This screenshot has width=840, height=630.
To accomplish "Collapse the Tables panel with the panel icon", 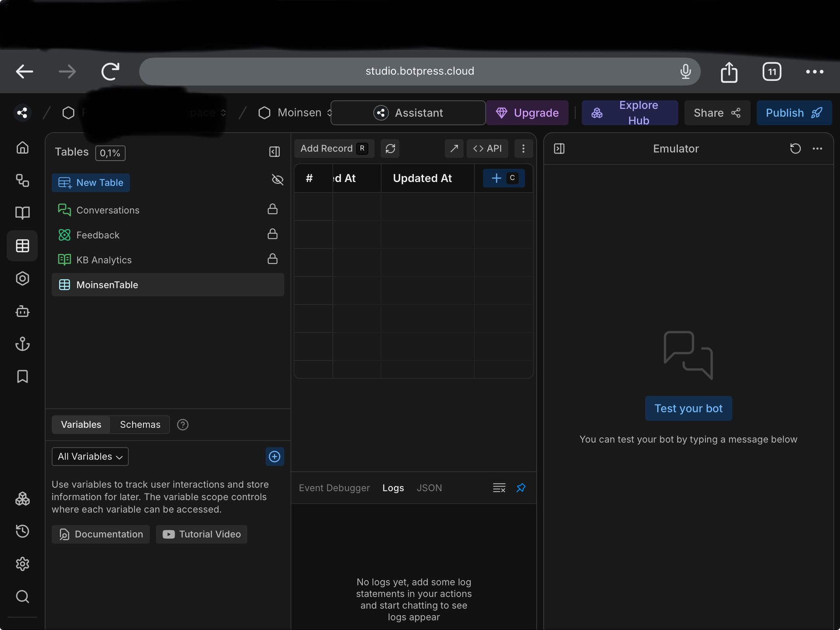I will click(x=274, y=152).
